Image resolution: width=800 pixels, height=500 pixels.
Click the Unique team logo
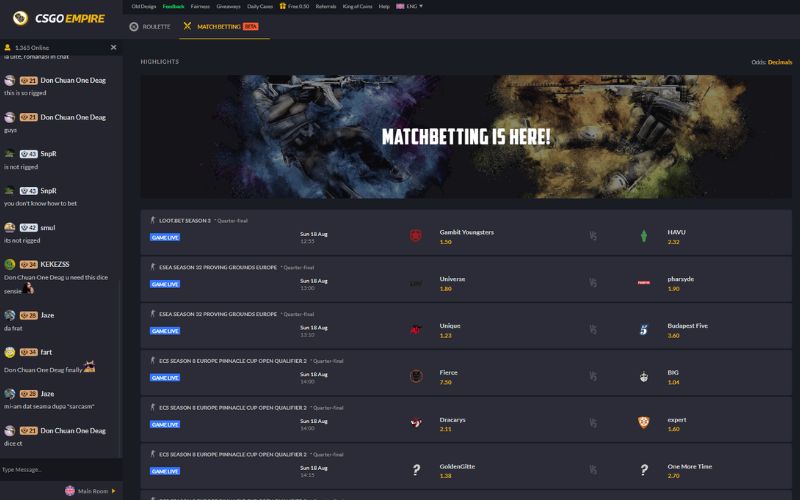tap(416, 330)
